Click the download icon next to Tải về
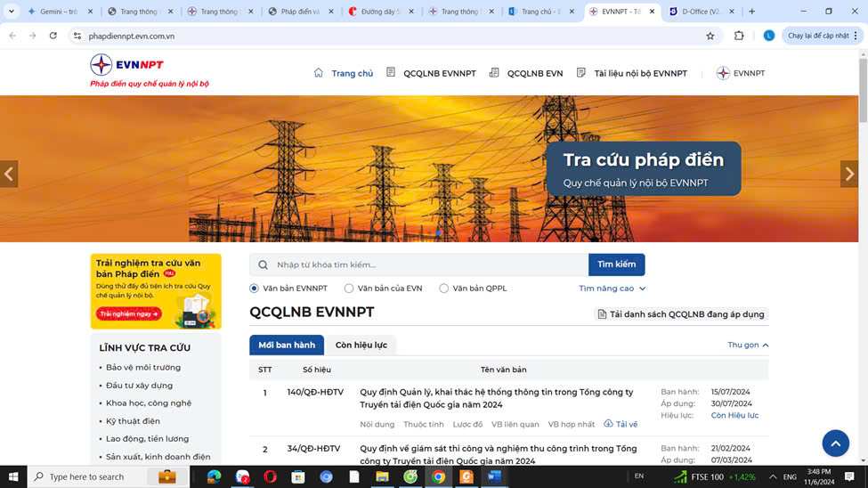The height and width of the screenshot is (488, 868). (x=608, y=424)
